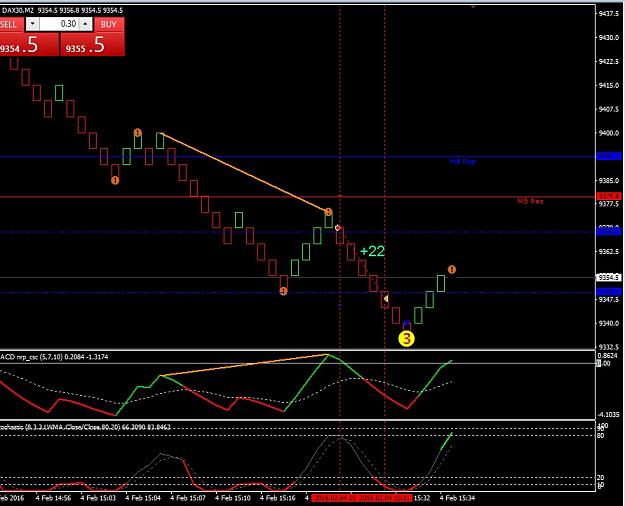Click the current price tag 9354.5 on the axis
Screen dimensions: 625x506
click(609, 277)
